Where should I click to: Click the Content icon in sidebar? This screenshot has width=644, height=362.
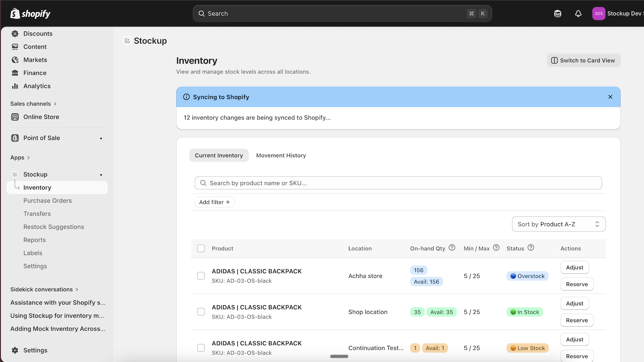(15, 47)
